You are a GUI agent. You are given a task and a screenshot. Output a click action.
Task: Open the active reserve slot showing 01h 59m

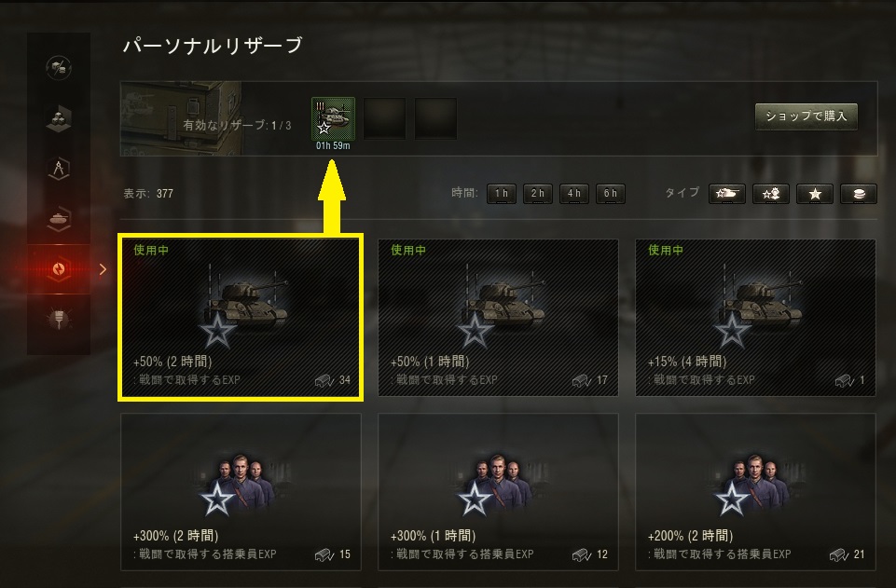pos(333,118)
